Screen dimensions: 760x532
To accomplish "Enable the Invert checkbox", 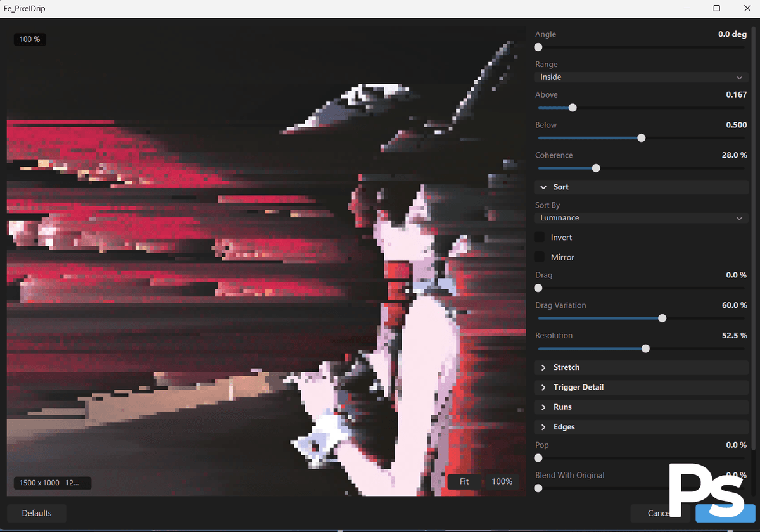I will (540, 237).
